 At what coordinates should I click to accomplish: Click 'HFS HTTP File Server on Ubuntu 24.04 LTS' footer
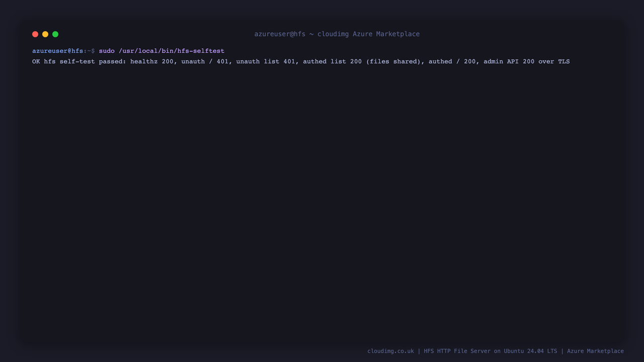(491, 351)
